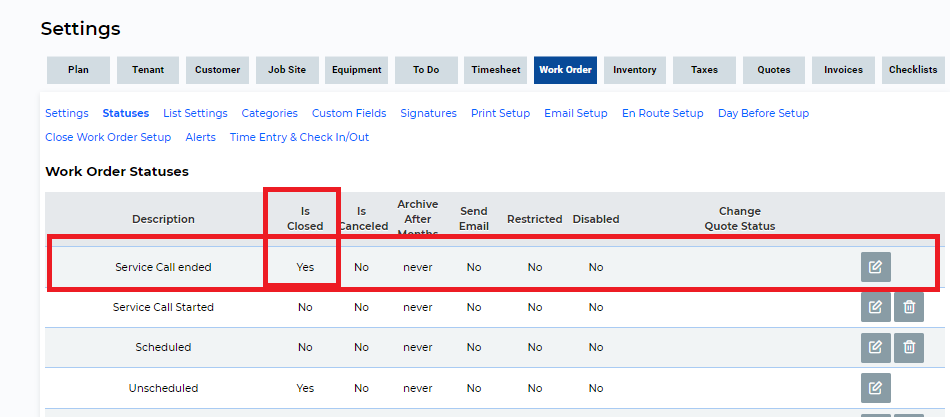Delete the Service Call Started status

coord(909,307)
